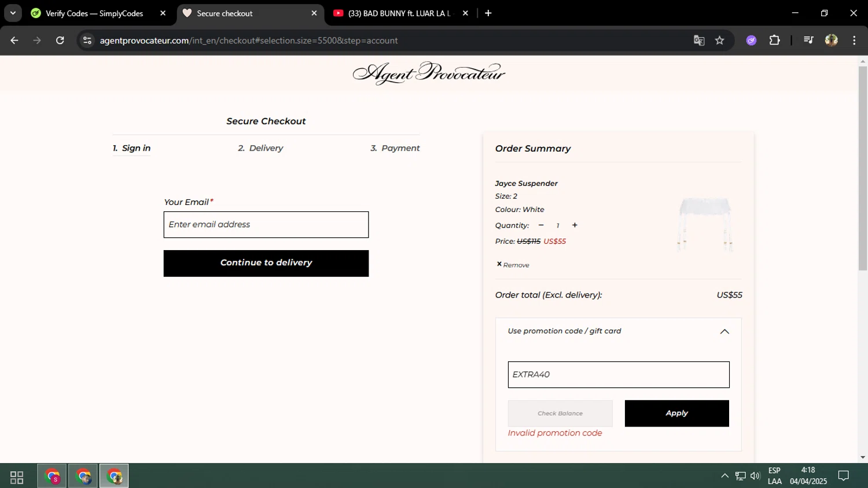Click the Size: 2 label
868x488 pixels.
coord(506,196)
